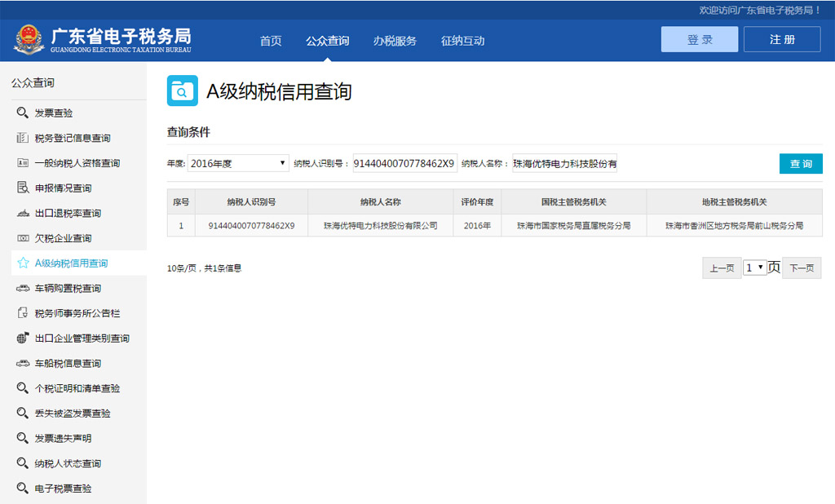
Task: Click into the 纳税人名称 text field
Action: 564,163
